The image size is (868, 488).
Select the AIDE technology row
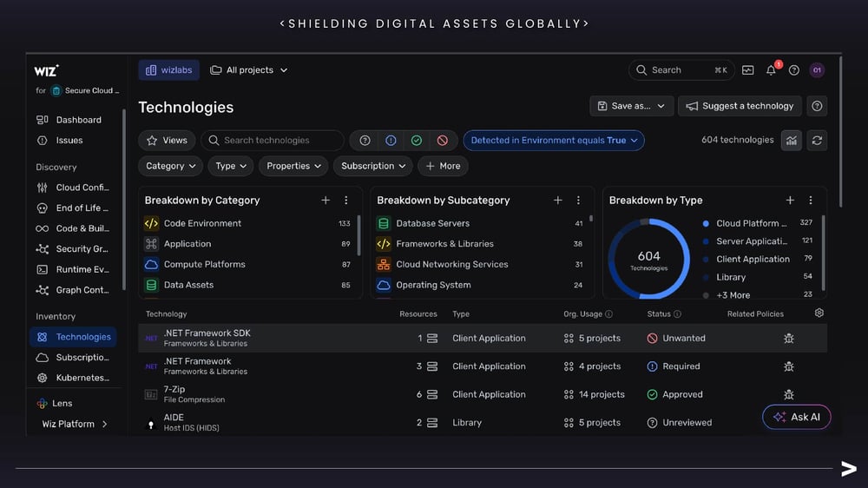(x=483, y=423)
